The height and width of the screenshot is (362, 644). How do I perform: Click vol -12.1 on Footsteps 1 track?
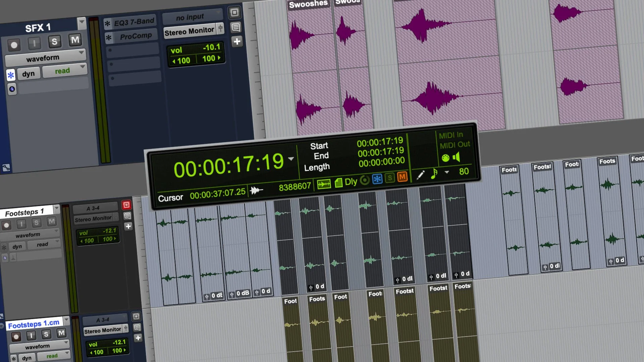[x=98, y=232]
